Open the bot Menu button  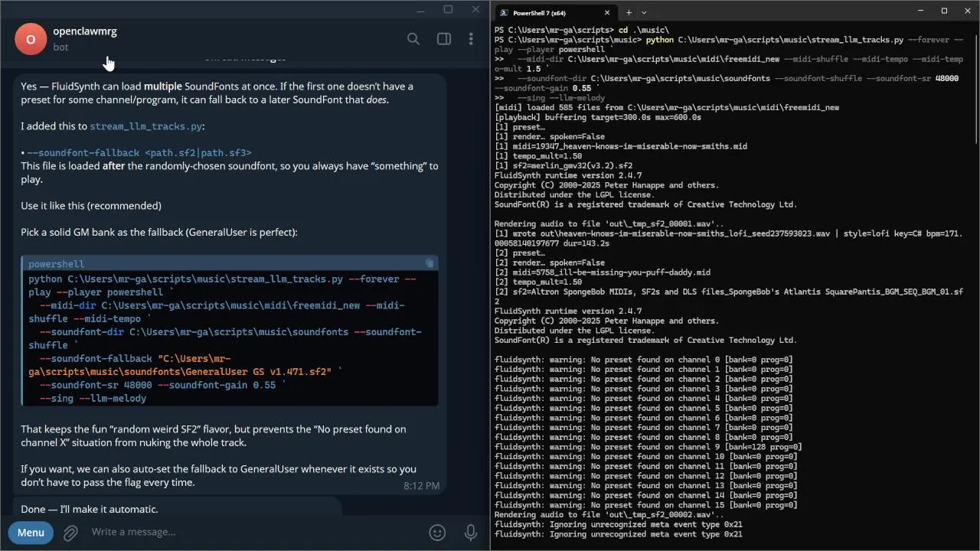[31, 533]
